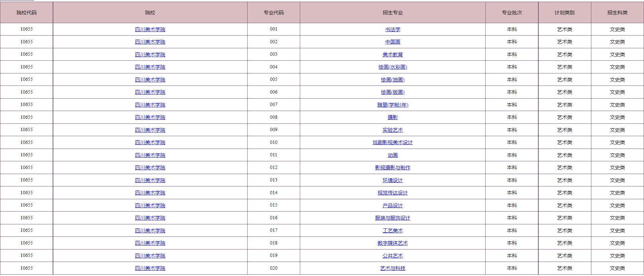Click the 招生专业 column header

pos(392,13)
